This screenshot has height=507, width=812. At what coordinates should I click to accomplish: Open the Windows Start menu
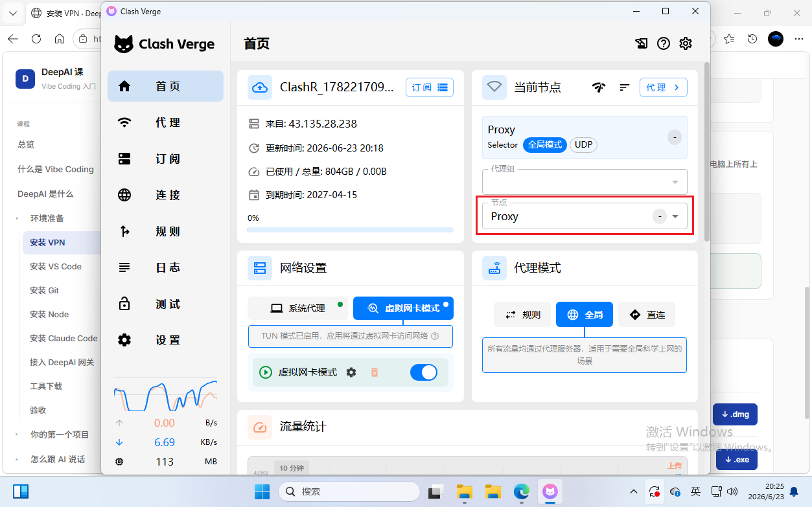pos(262,491)
